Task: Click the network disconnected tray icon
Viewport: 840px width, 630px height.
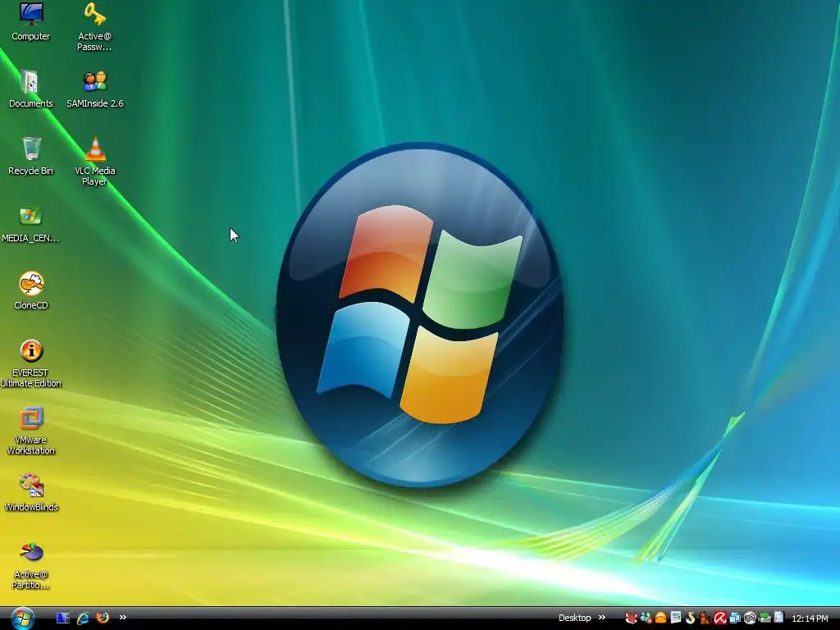Action: (646, 619)
